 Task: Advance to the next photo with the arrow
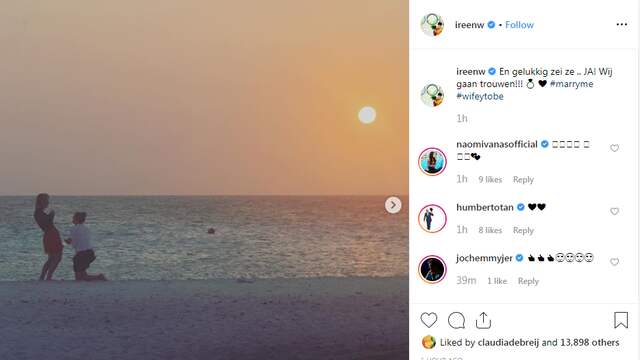(393, 205)
